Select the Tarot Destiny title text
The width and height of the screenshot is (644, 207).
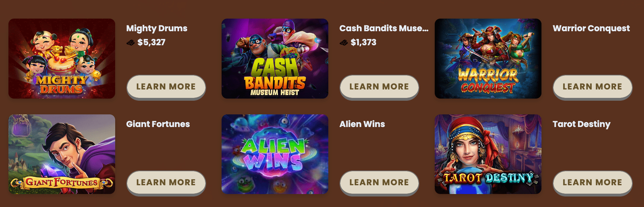point(581,124)
